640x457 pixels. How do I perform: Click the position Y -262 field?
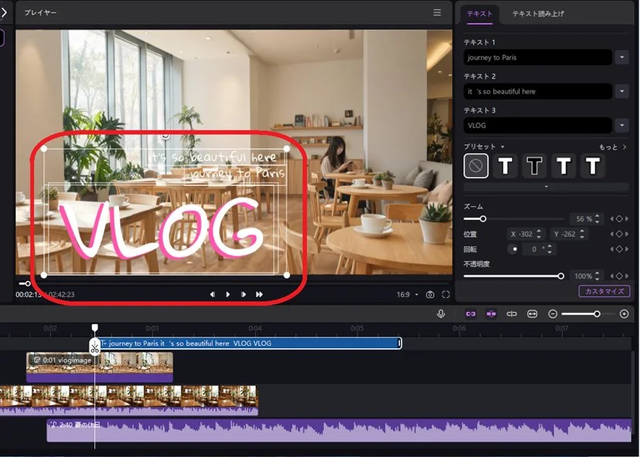tap(569, 234)
